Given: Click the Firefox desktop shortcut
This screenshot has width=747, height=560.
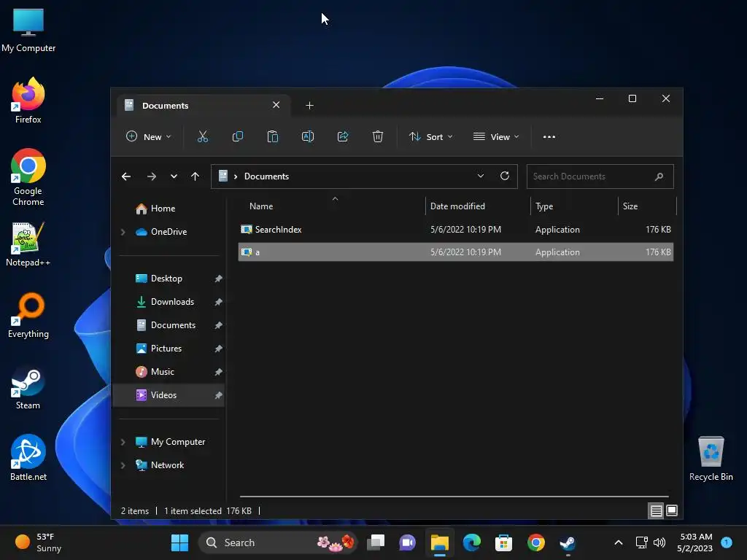Looking at the screenshot, I should coord(28,101).
